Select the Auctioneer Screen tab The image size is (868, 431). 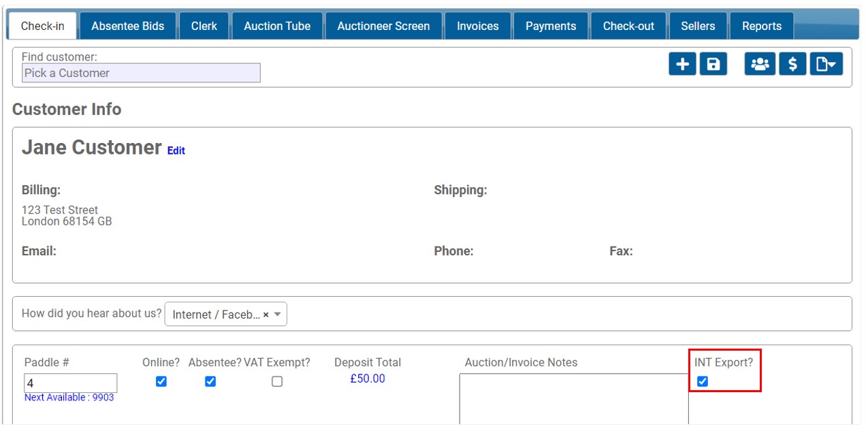[384, 26]
